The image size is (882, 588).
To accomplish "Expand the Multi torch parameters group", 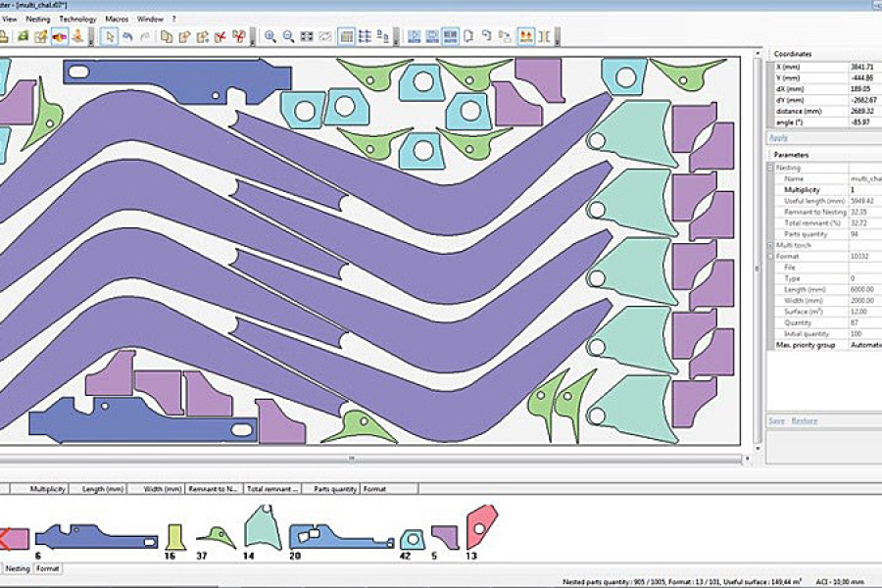I will 770,245.
